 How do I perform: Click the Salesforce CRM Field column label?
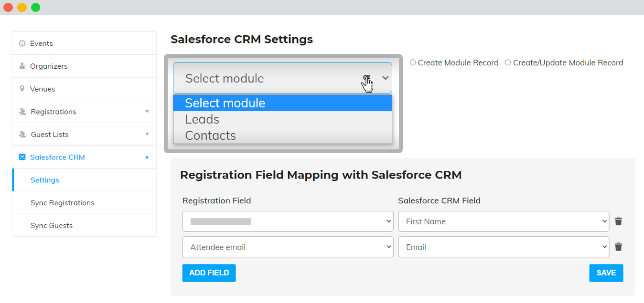tap(440, 200)
